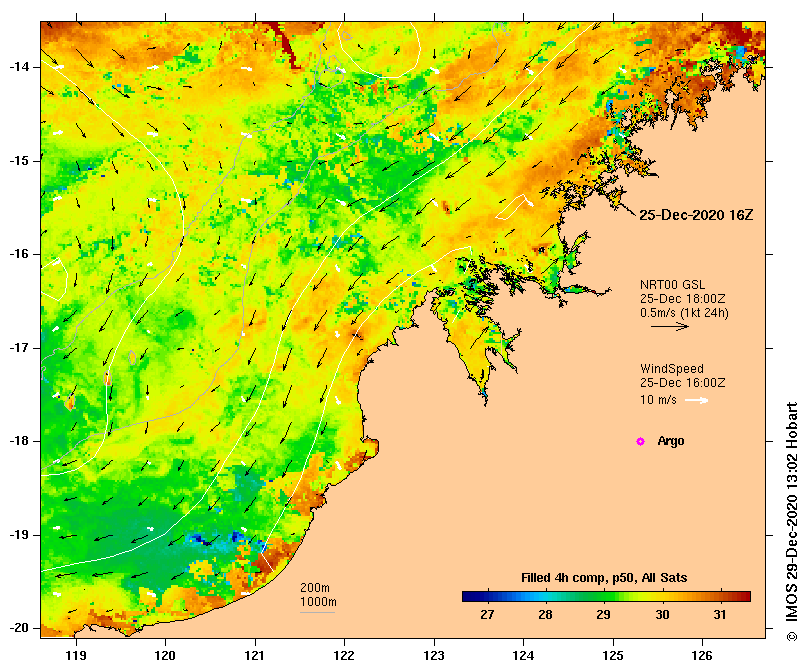Screen dimensions: 809x672
Task: Click the temperature color scale bar
Action: coord(606,597)
